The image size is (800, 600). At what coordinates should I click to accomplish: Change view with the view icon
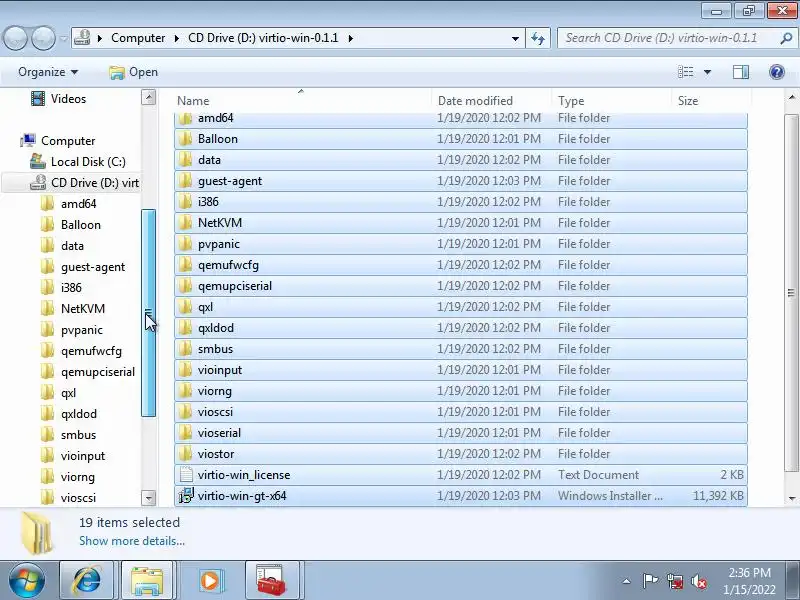(685, 72)
